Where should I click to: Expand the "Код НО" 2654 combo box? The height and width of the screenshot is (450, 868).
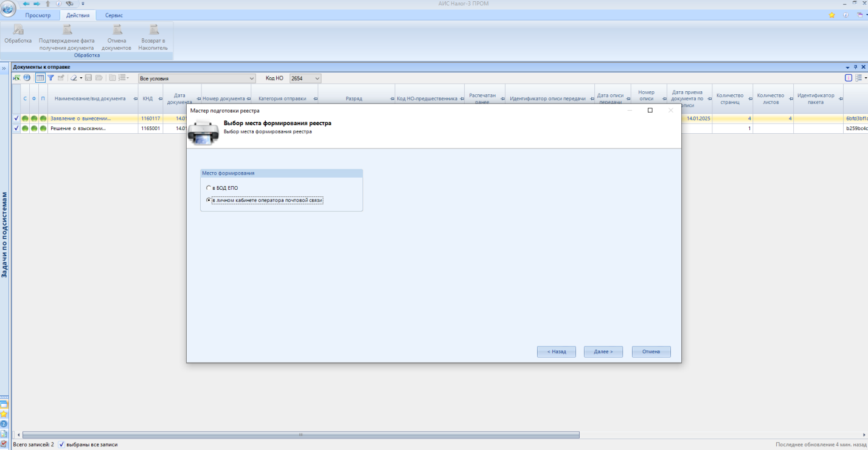coord(316,78)
